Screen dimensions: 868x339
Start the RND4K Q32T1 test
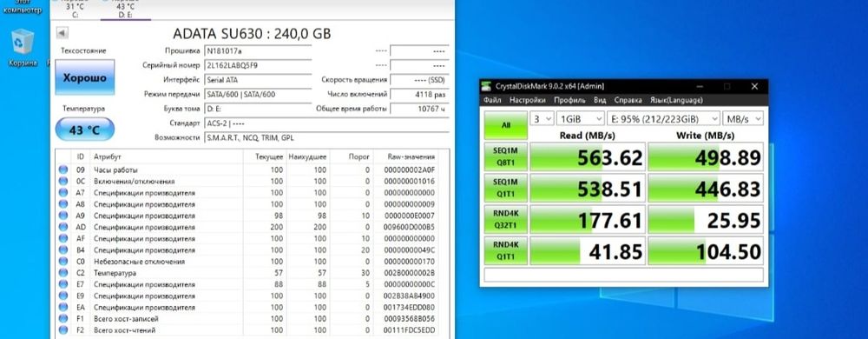(x=505, y=219)
